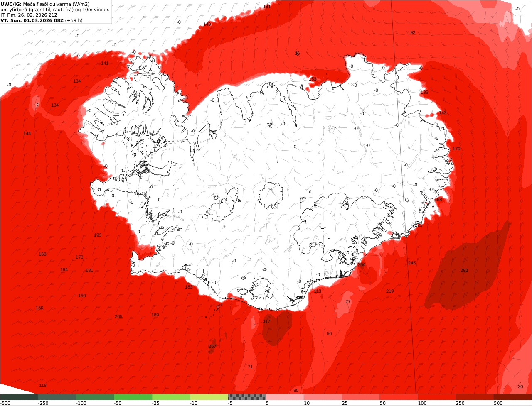The height and width of the screenshot is (406, 532).
Task: Click the subtitle line mentioning '10m vindur'
Action: 55,10
